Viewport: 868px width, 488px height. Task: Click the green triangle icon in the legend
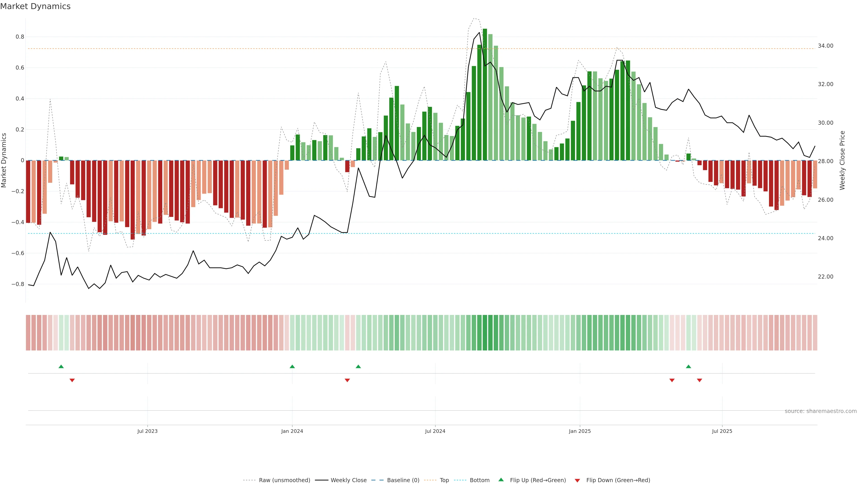coord(501,480)
